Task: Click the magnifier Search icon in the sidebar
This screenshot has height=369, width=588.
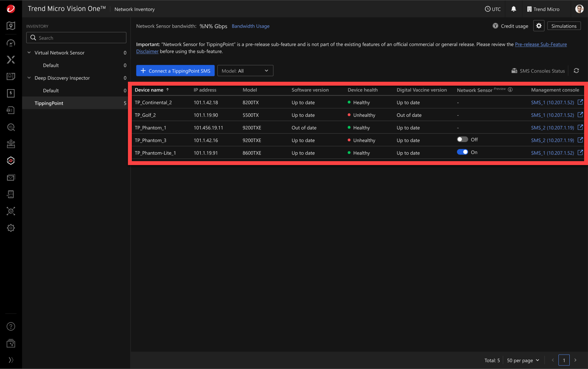Action: coord(10,127)
